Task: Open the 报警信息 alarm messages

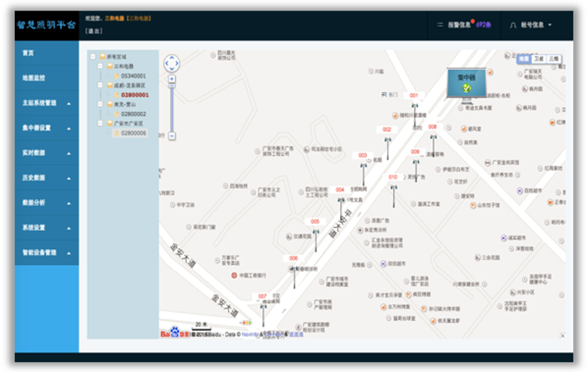Action: coord(459,25)
